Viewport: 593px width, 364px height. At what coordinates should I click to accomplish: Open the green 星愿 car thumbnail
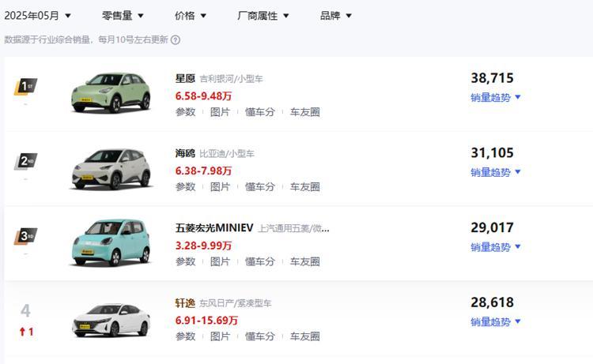coord(111,93)
